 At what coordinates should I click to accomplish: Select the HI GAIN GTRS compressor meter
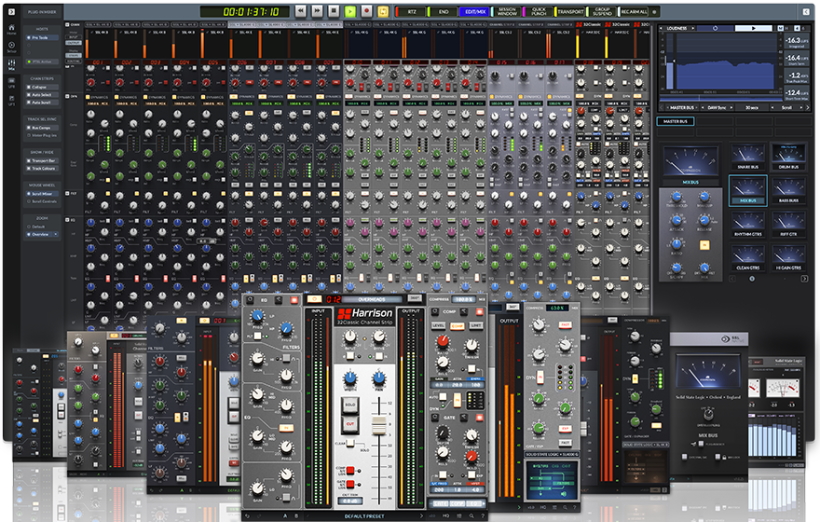(789, 257)
